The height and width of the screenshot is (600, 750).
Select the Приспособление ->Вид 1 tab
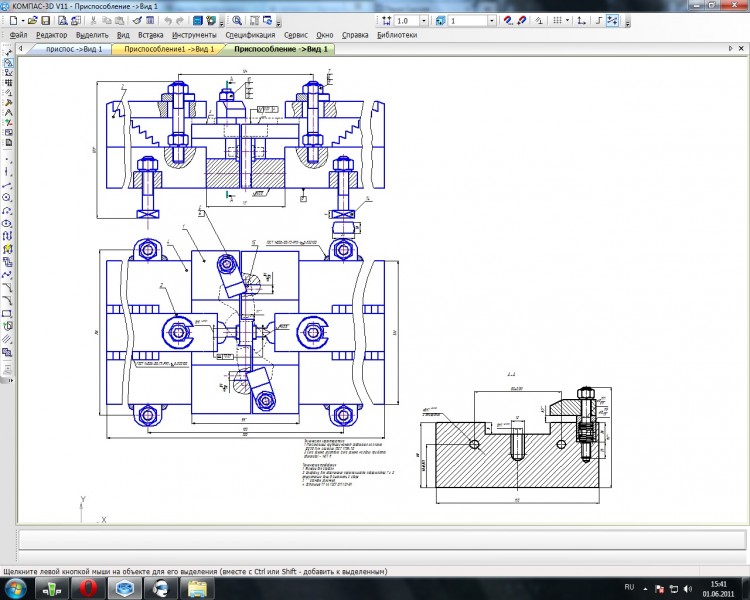[281, 49]
